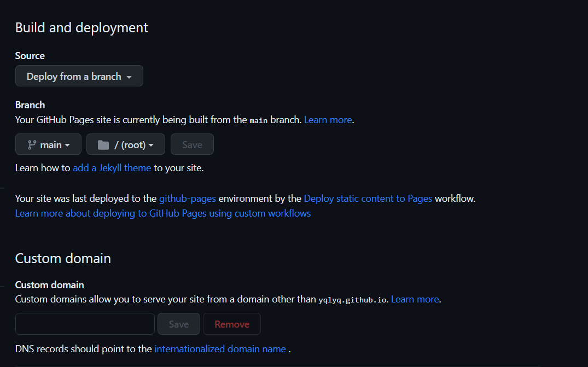Click the yqlyq.github.io domain text

[353, 300]
